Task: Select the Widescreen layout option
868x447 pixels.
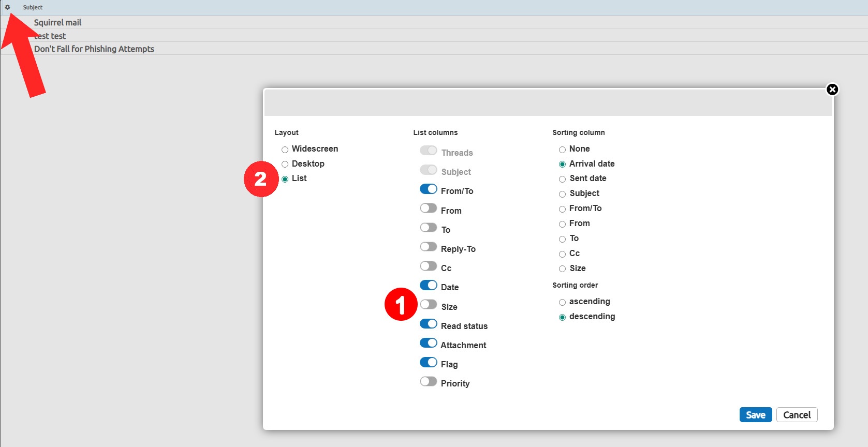Action: (285, 150)
